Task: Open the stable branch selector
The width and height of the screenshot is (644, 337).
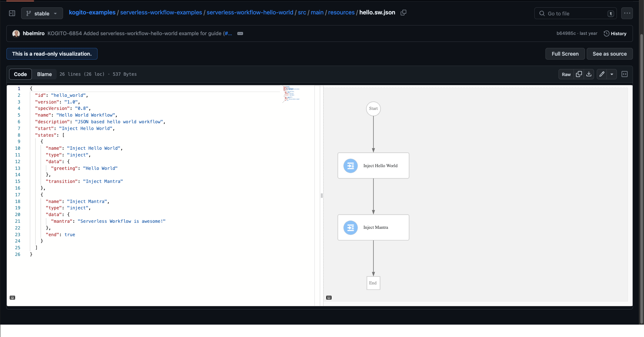Action: pos(42,13)
